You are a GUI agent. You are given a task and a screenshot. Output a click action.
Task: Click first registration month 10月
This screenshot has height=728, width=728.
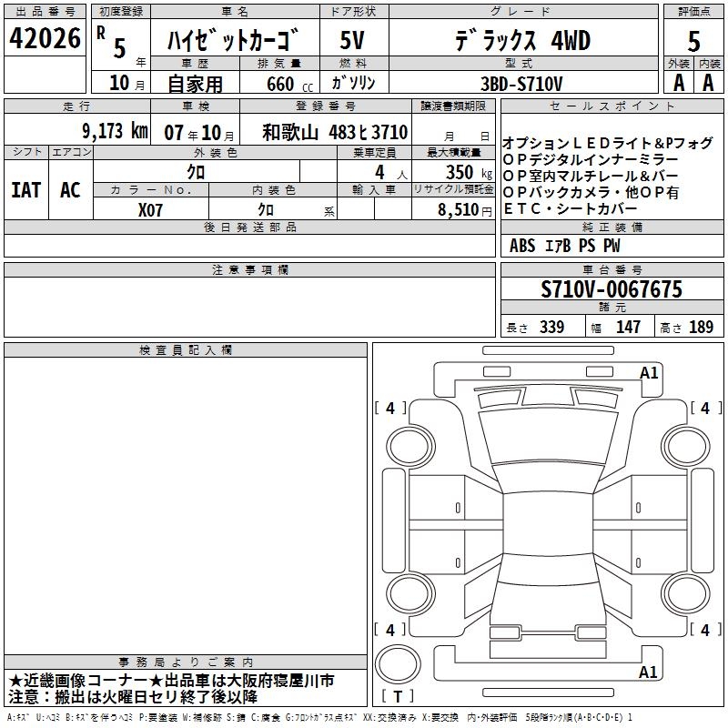[126, 83]
